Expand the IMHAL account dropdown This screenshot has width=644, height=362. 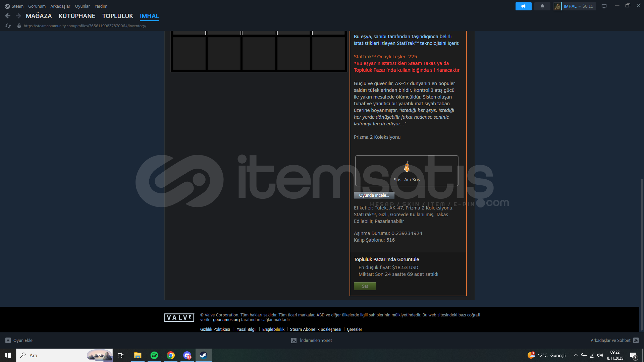click(579, 6)
